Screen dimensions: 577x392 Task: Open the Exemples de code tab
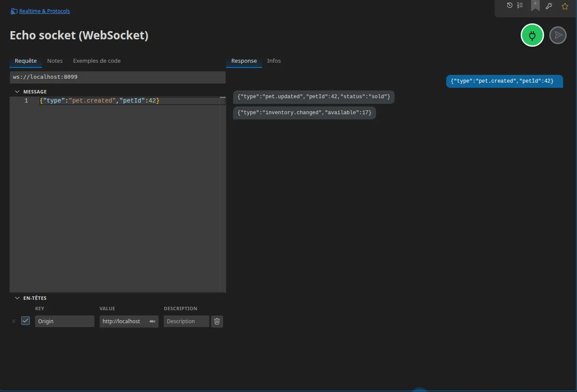click(97, 61)
